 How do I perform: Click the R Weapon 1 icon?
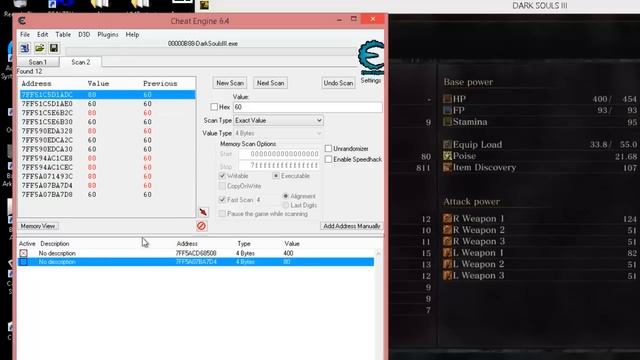tap(447, 218)
